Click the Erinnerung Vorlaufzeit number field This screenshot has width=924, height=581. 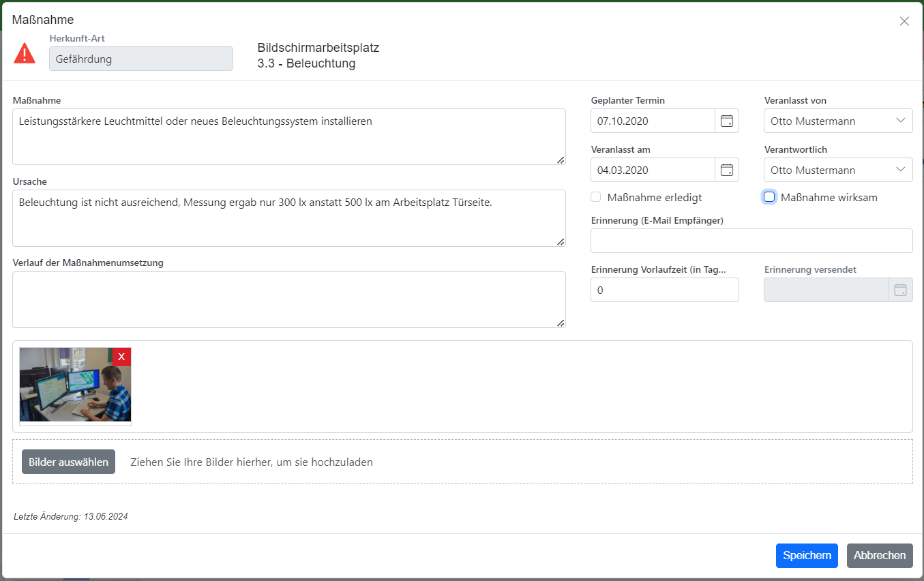click(665, 290)
